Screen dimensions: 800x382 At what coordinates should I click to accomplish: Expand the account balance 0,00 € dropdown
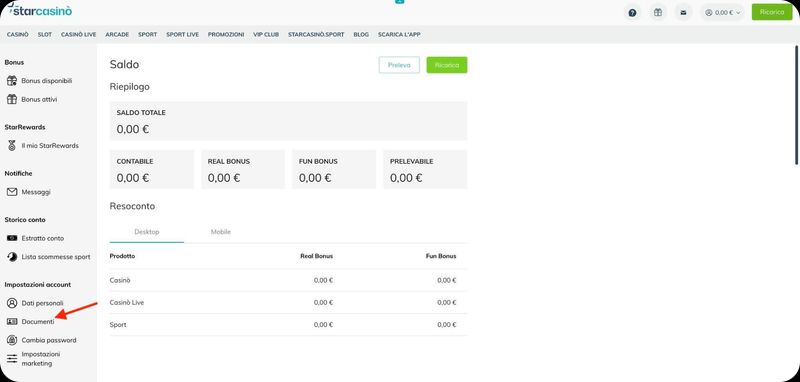[x=722, y=13]
